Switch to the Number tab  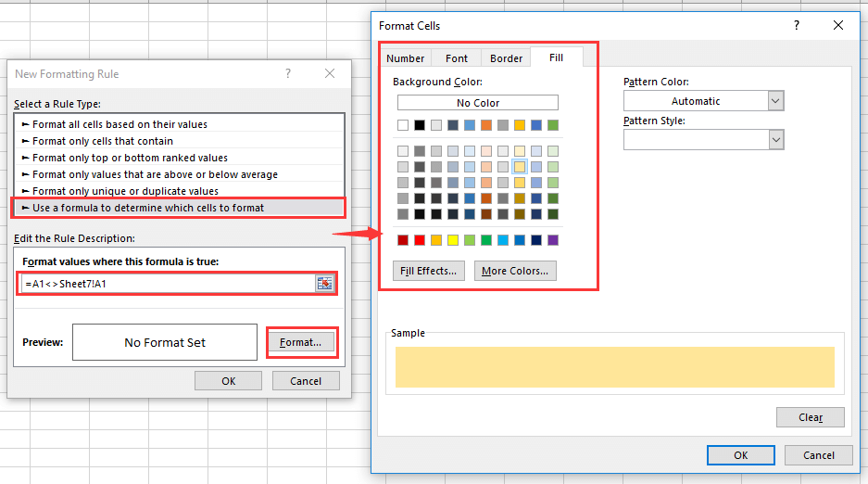405,58
